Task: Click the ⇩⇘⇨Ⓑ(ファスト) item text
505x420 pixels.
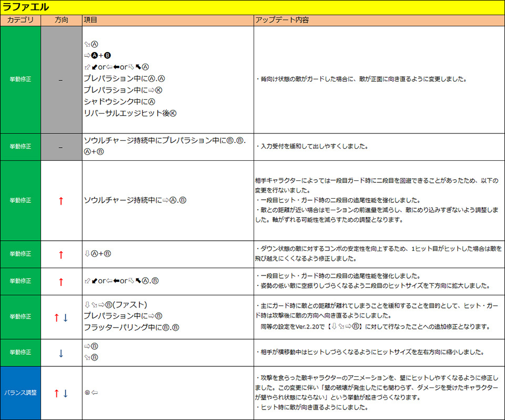Action: tap(115, 305)
